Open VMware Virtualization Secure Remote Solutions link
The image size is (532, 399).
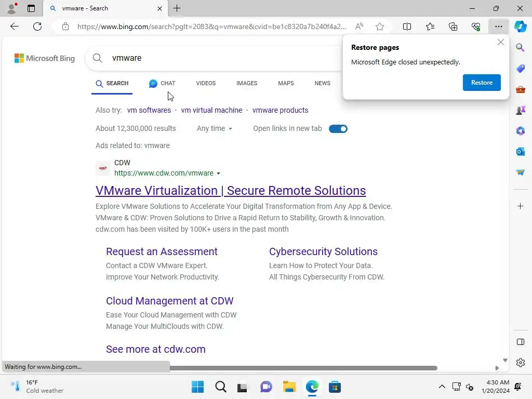tap(231, 190)
